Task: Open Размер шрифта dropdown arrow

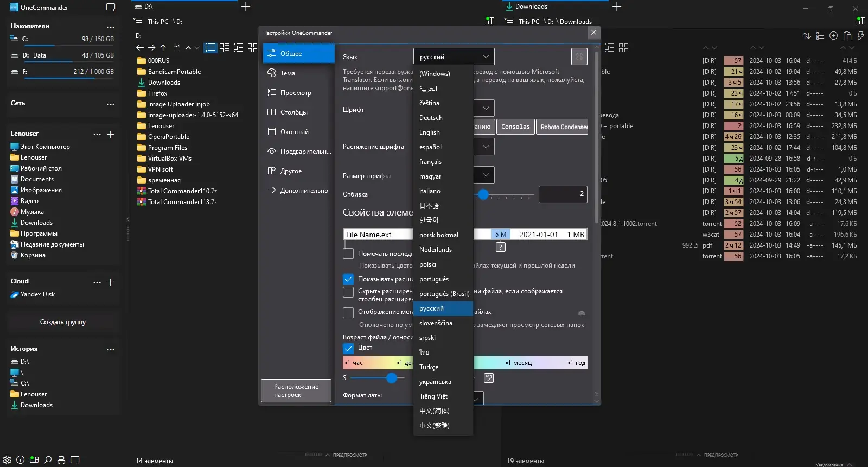Action: [x=486, y=175]
